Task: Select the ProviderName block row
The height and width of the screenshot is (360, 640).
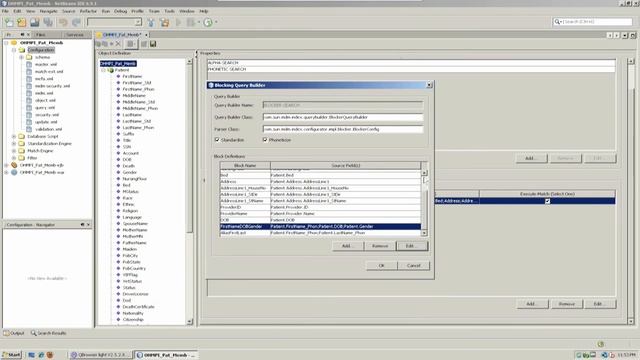Action: (320, 213)
